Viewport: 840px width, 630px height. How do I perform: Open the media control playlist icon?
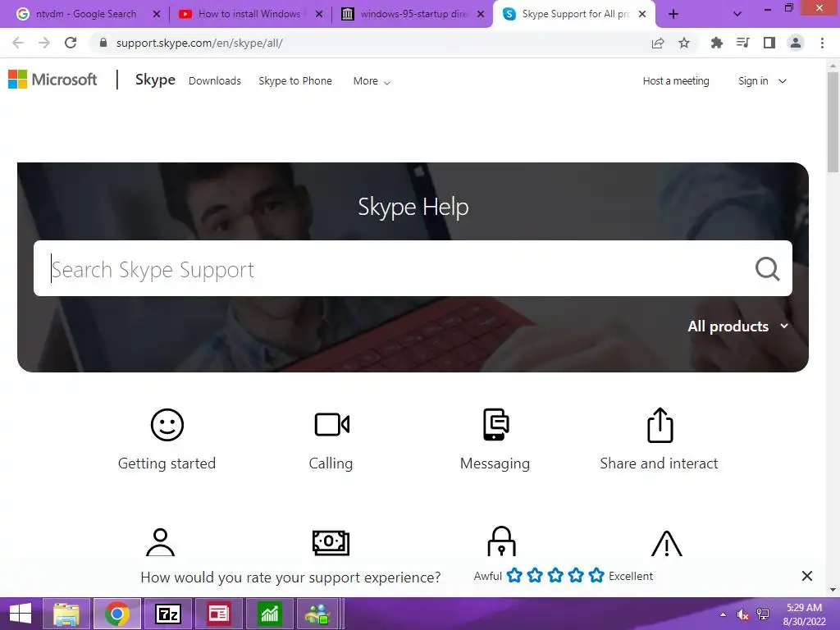point(743,43)
